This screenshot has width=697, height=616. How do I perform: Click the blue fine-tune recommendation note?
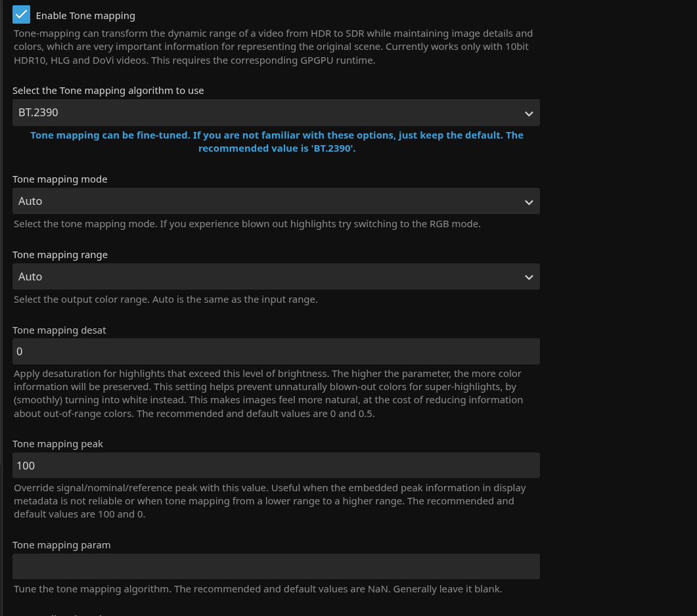[277, 142]
